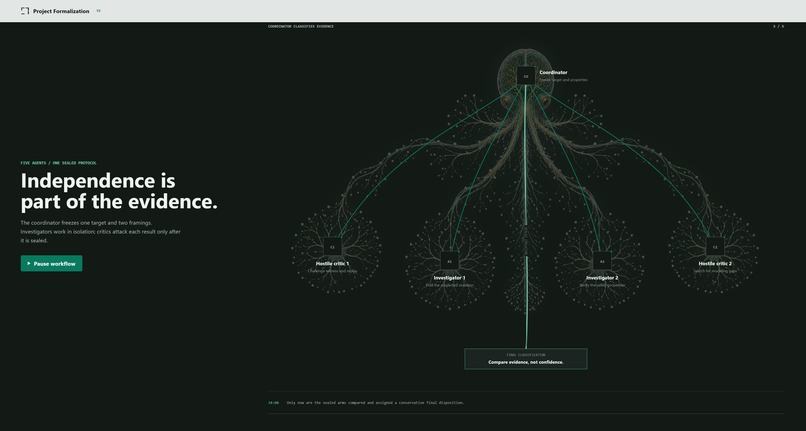The width and height of the screenshot is (806, 431).
Task: Click the Investigator 1 label
Action: coord(449,278)
